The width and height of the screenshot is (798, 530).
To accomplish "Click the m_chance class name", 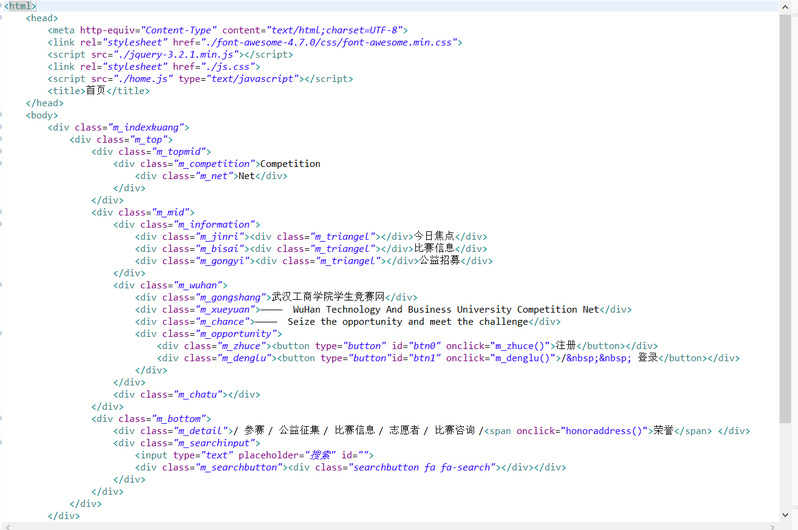I will tap(222, 322).
